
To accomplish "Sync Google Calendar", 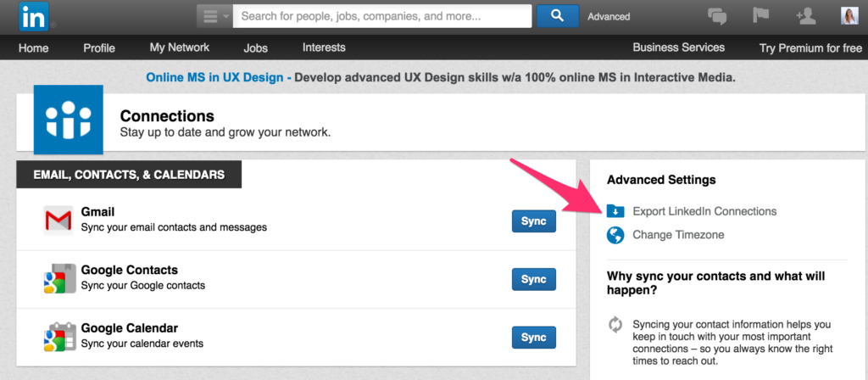I will click(534, 338).
